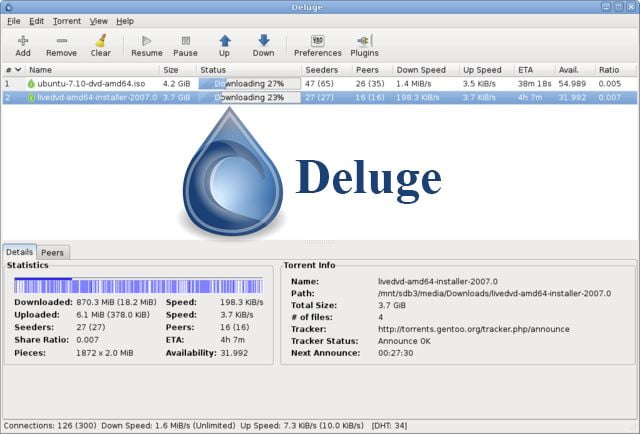Click the Downloading 27% progress bar
The width and height of the screenshot is (640, 434).
click(249, 84)
